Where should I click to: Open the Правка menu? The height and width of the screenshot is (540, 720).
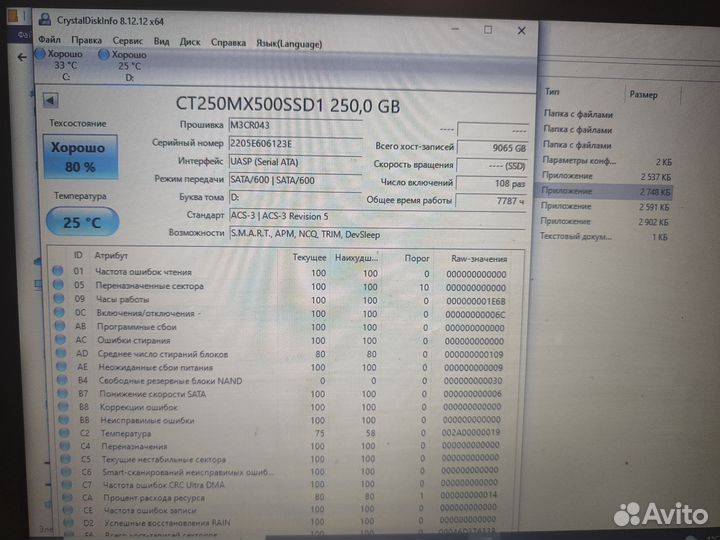86,40
